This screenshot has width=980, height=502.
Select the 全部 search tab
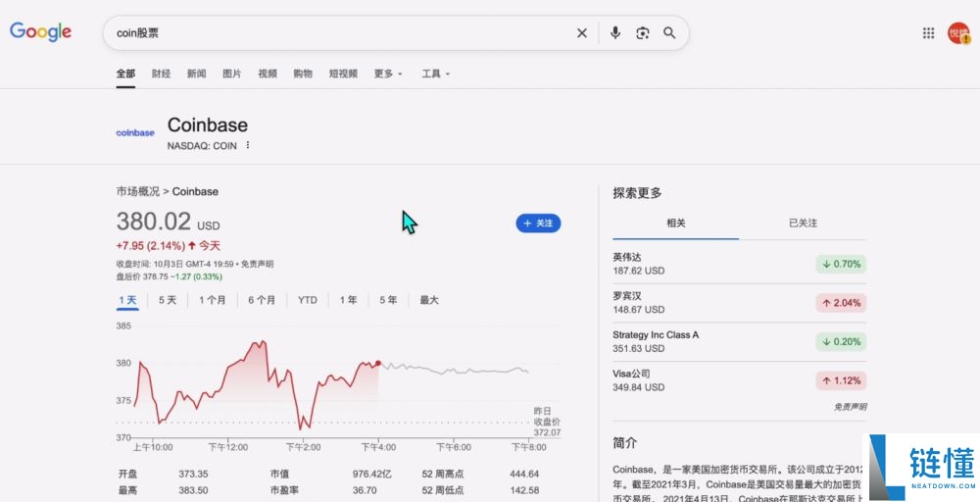[x=125, y=74]
